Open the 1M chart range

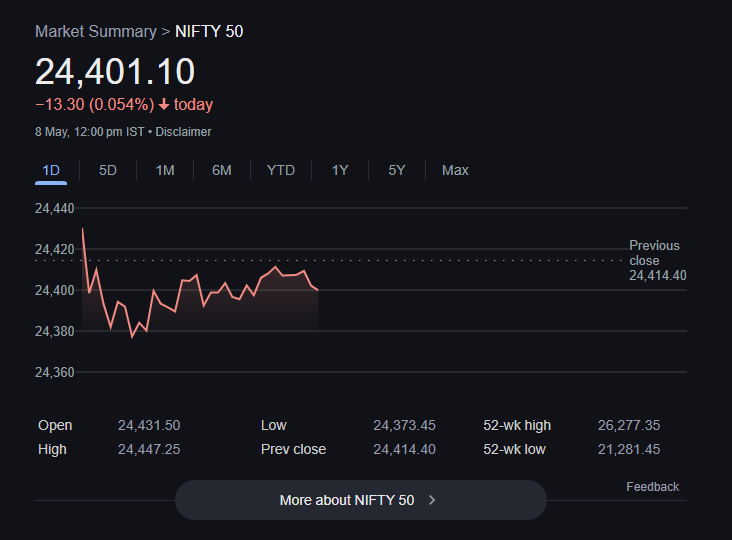[x=165, y=170]
